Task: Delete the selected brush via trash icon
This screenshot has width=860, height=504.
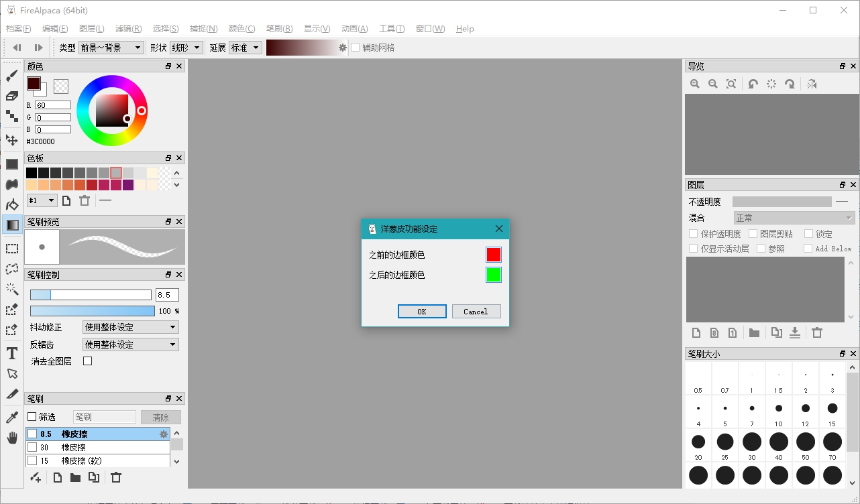Action: 116,477
